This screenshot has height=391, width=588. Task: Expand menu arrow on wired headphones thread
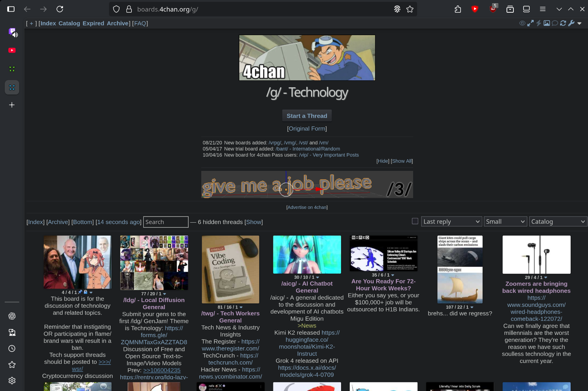click(x=546, y=278)
